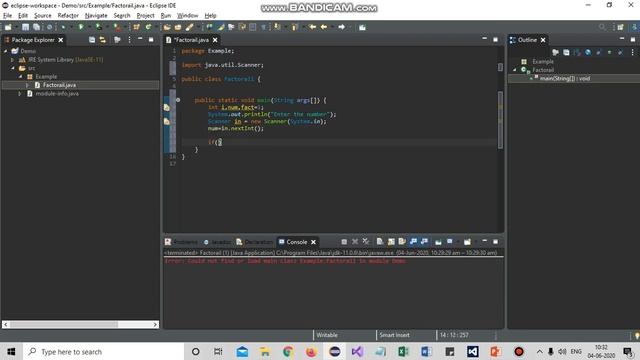This screenshot has width=640, height=360.
Task: Open the Refactor menu
Action: coord(68,16)
